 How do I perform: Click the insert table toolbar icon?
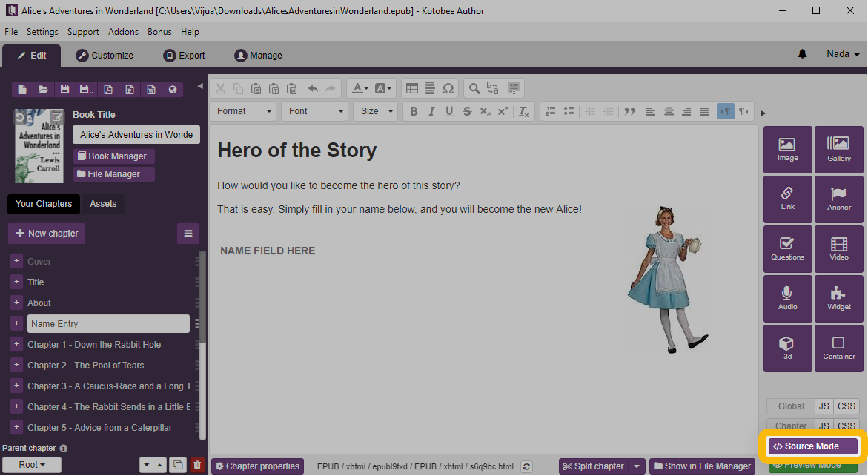tap(412, 88)
